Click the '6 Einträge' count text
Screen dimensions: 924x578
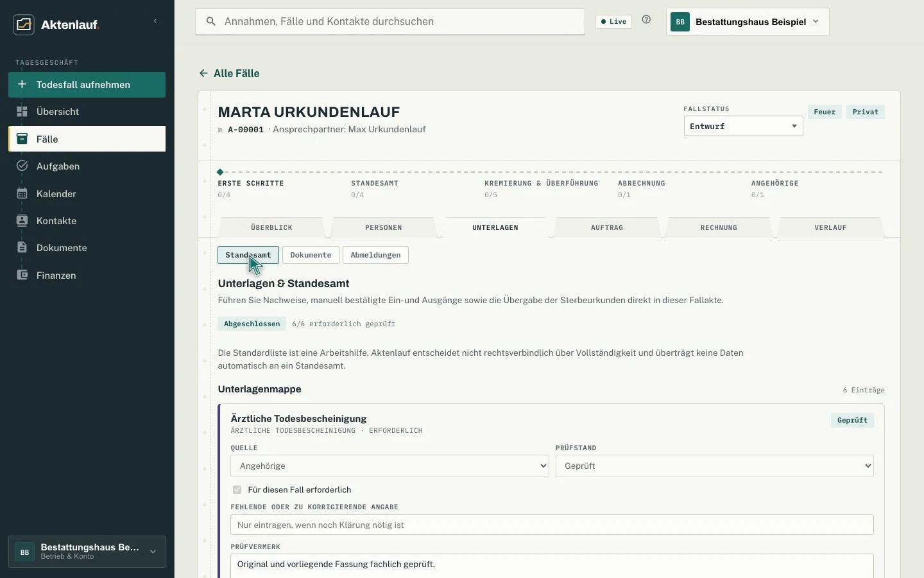click(x=864, y=390)
